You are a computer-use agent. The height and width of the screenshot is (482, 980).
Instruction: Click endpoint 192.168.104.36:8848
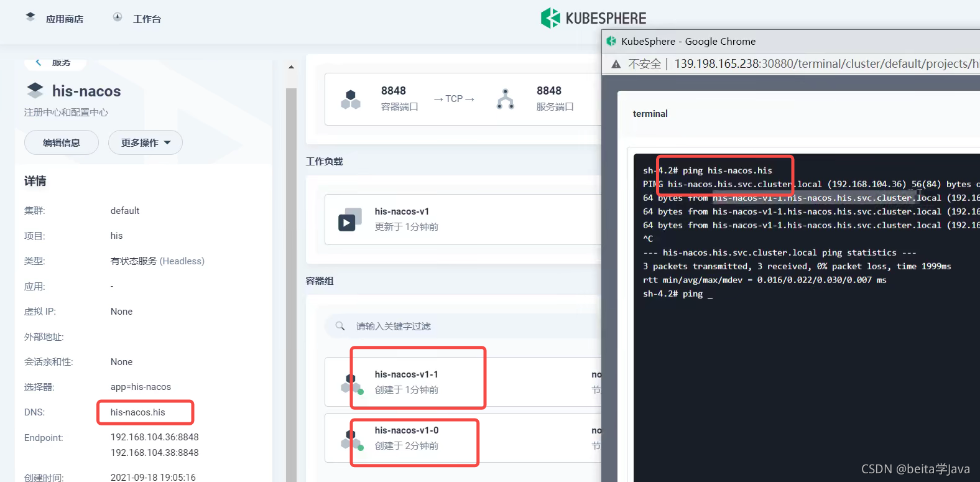(x=155, y=437)
